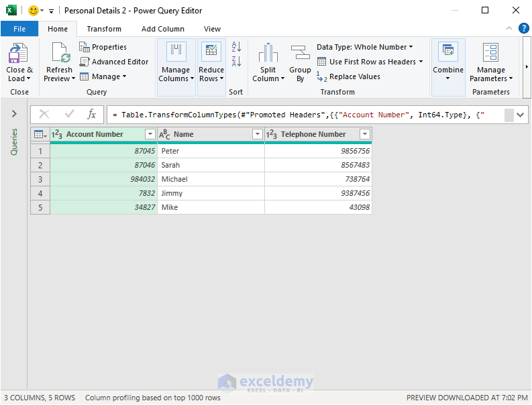Open the Close & Load dropdown arrow
The height and width of the screenshot is (405, 532).
pos(28,78)
